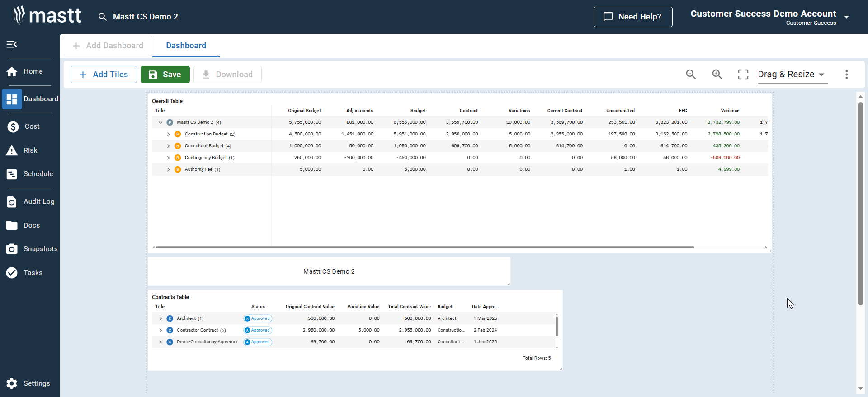
Task: Sort by the Original Budget column header
Action: (x=304, y=111)
